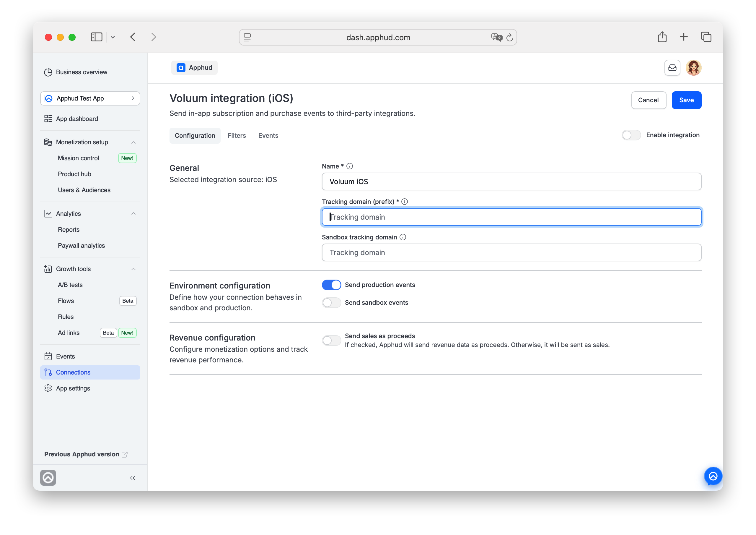Toggle Enable integration switch
The width and height of the screenshot is (756, 535).
click(631, 135)
